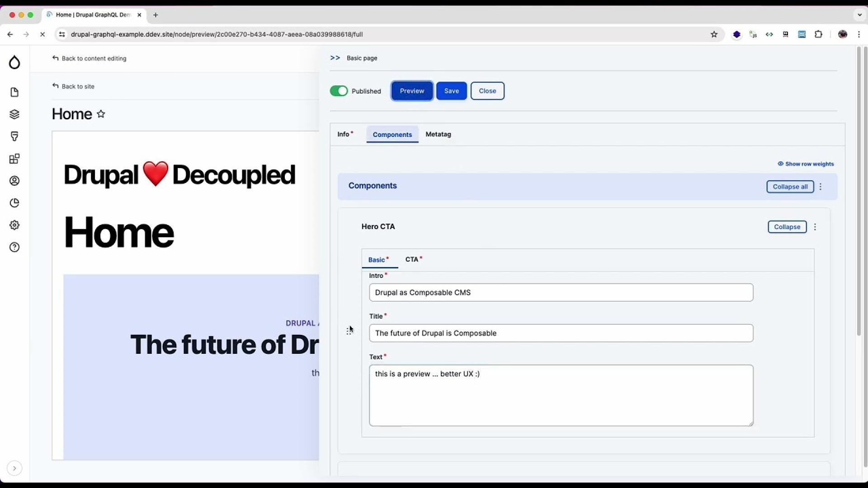Switch to the Info tab

click(345, 134)
